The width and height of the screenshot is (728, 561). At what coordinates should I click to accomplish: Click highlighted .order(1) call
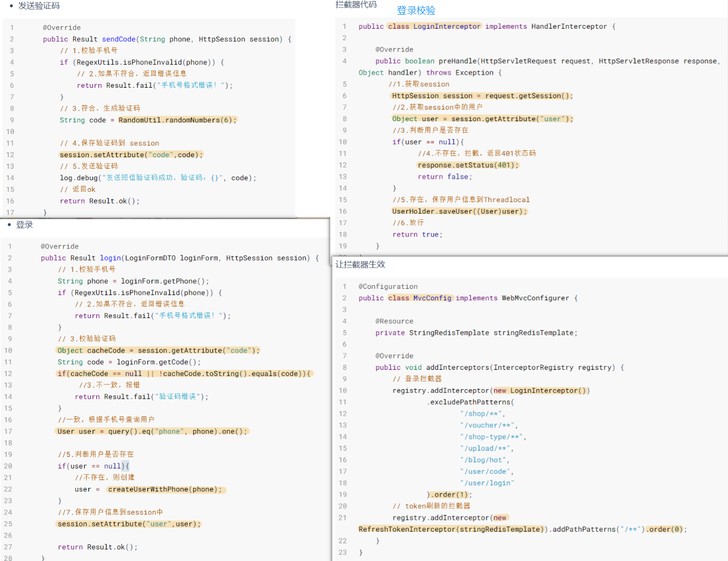click(449, 495)
